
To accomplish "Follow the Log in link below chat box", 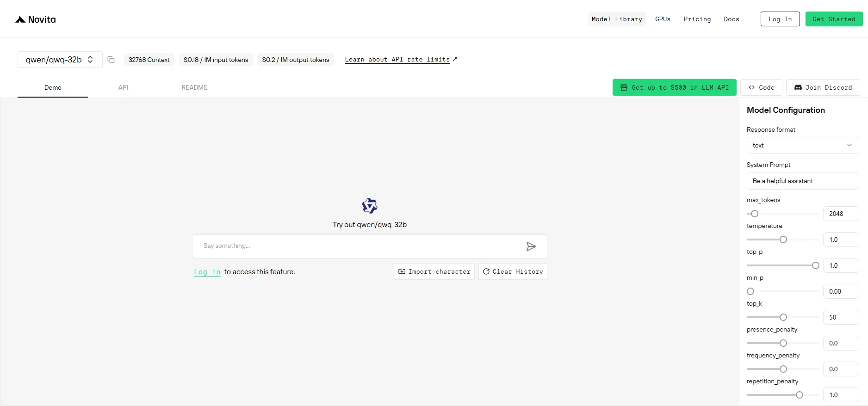I will click(207, 272).
